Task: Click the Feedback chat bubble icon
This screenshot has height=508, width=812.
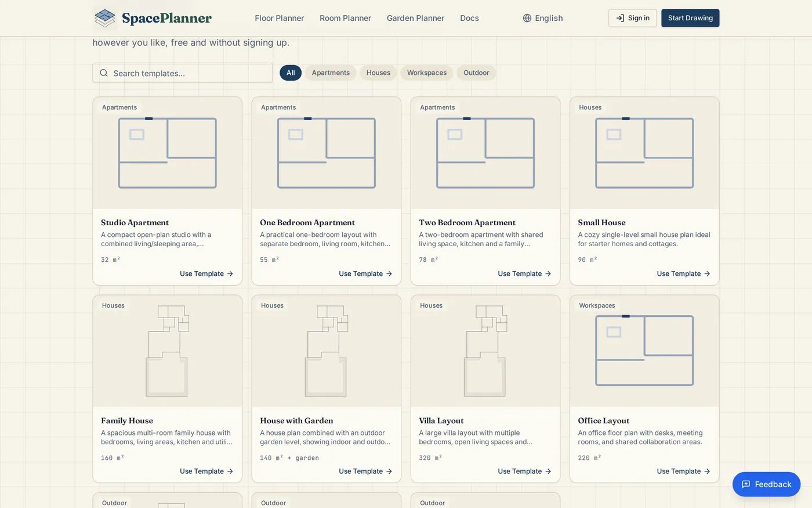Action: click(746, 484)
